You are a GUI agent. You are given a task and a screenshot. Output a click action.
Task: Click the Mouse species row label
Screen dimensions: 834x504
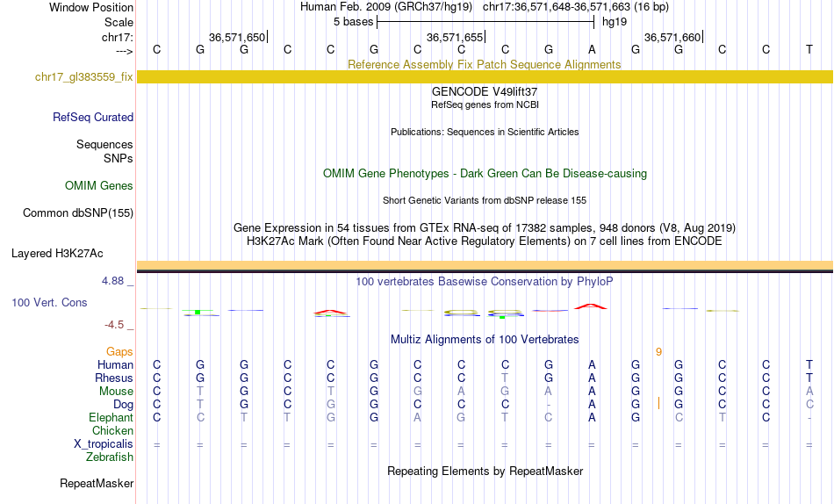tap(116, 392)
